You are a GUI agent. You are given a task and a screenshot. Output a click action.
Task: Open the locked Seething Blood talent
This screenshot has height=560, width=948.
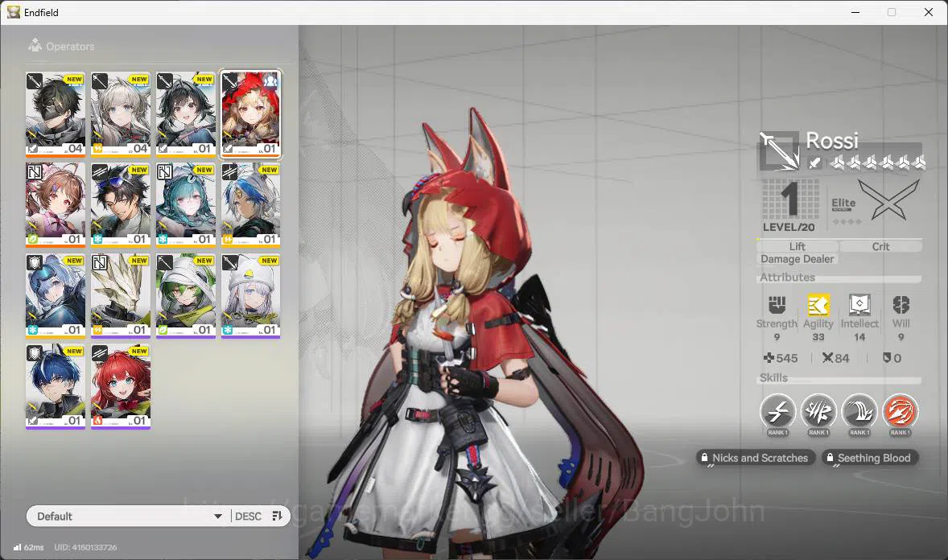click(x=869, y=458)
